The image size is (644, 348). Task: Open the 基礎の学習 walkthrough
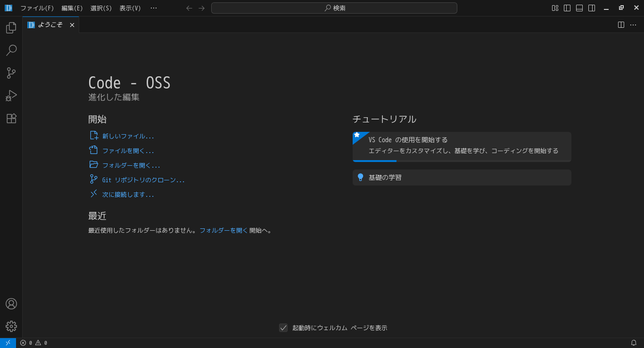[462, 178]
